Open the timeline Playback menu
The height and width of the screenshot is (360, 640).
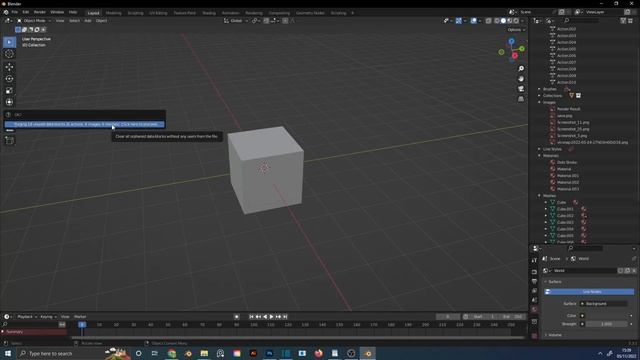[x=27, y=316]
